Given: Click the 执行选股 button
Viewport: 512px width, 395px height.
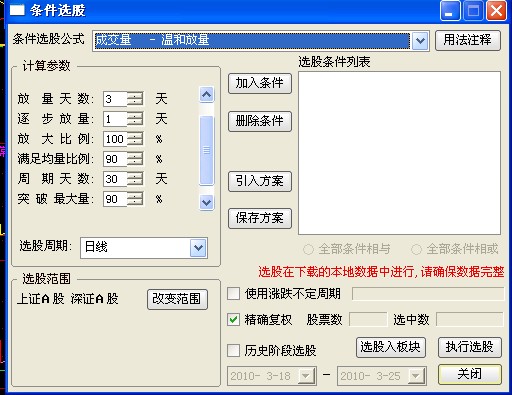Looking at the screenshot, I should tap(470, 347).
